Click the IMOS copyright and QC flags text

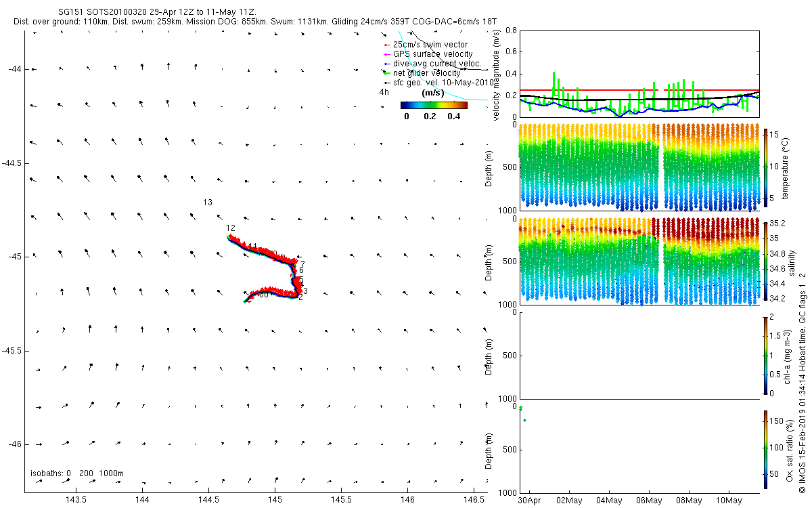[803, 382]
